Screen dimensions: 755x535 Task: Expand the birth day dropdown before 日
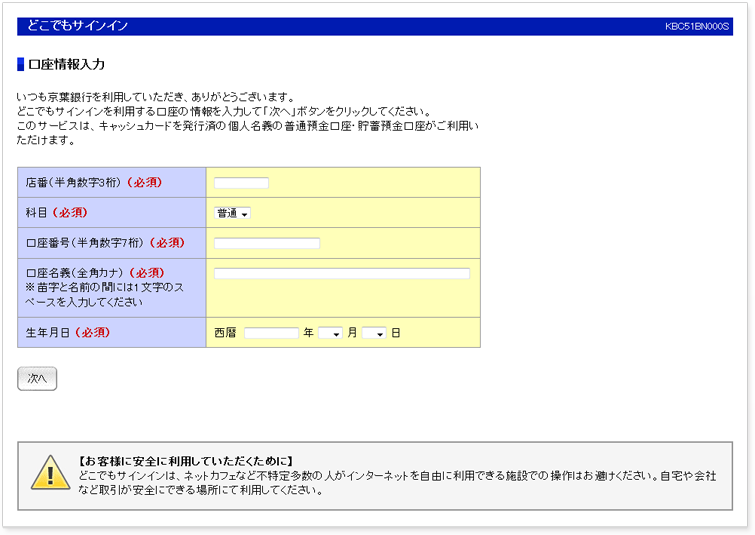pos(374,333)
